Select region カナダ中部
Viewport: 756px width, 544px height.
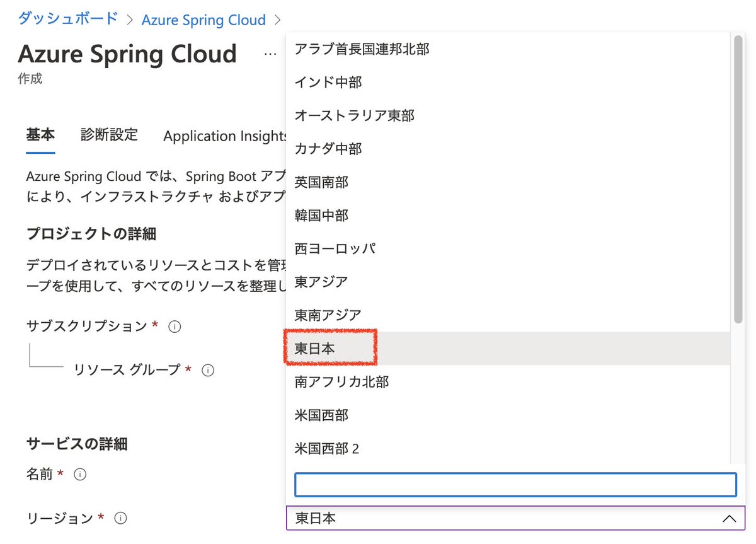[x=508, y=149]
